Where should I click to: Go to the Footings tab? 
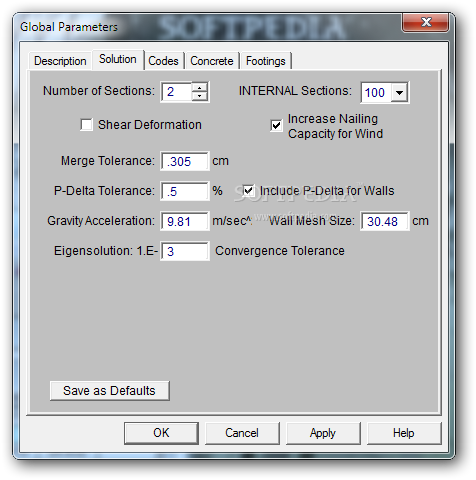[266, 61]
